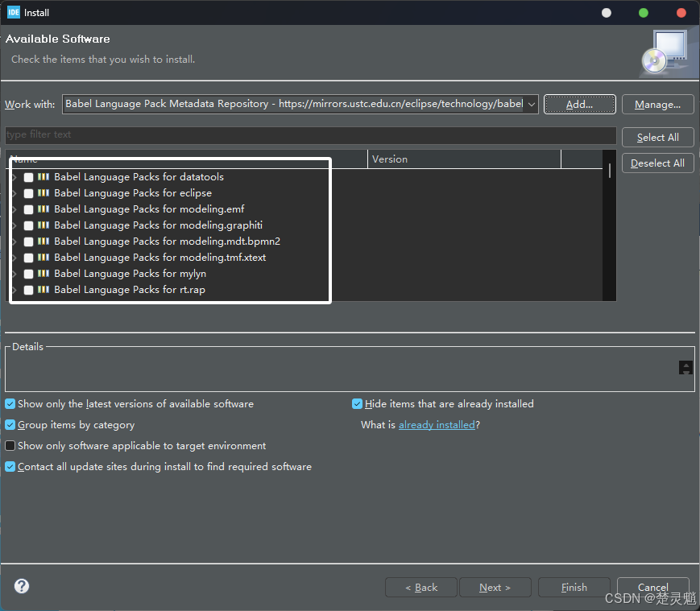Click the Add... repository button
Image resolution: width=700 pixels, height=611 pixels.
click(579, 105)
